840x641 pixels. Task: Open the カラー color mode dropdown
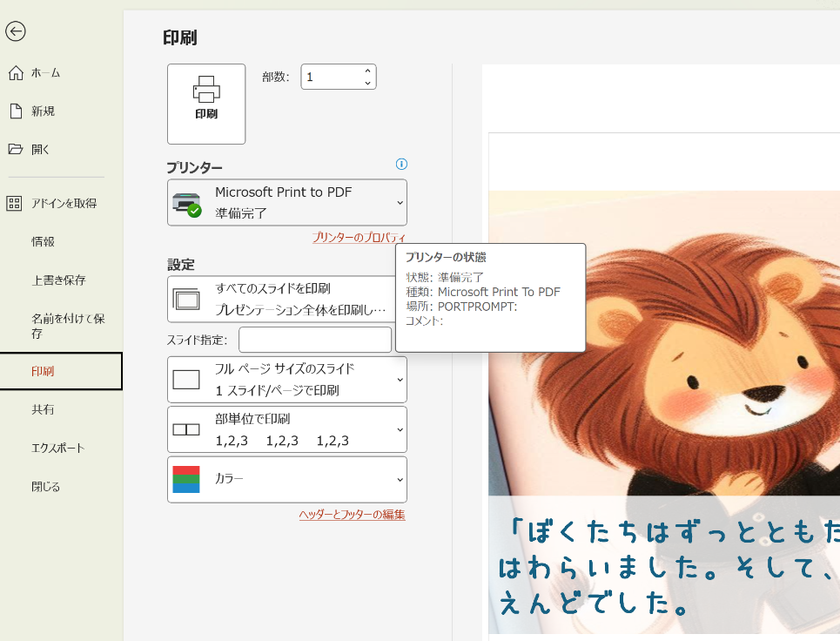(287, 480)
